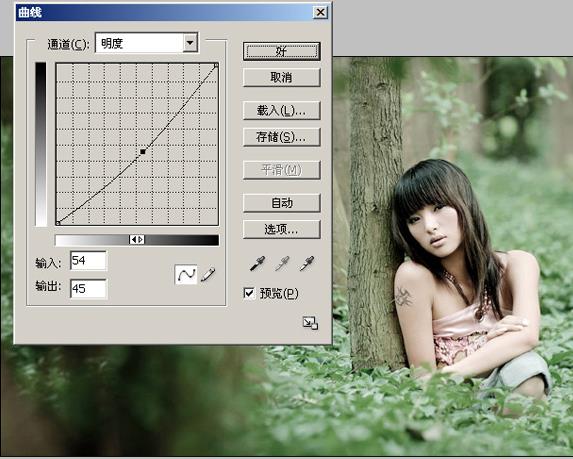Choose the curve point editing tool
The width and height of the screenshot is (573, 459).
[x=186, y=274]
